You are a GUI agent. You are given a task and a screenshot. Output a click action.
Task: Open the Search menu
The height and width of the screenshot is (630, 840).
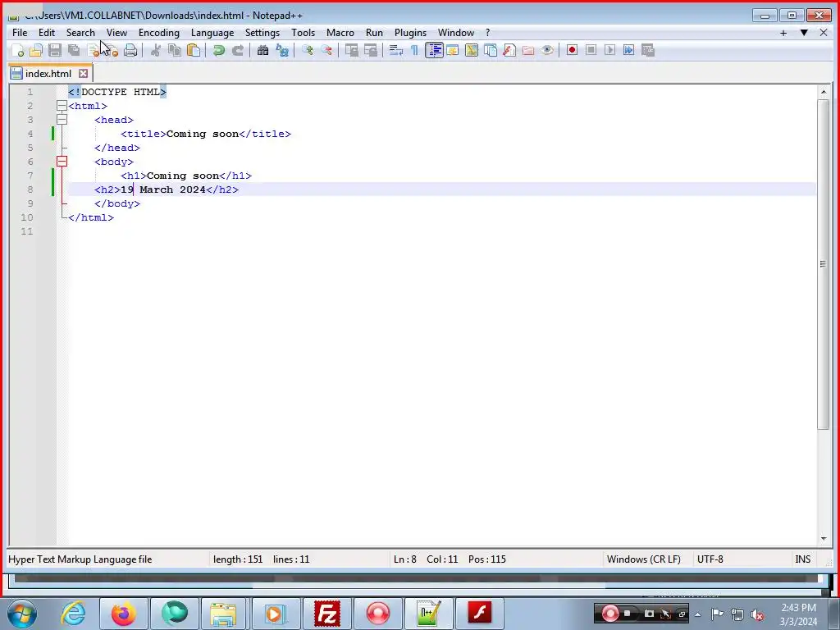(x=80, y=33)
